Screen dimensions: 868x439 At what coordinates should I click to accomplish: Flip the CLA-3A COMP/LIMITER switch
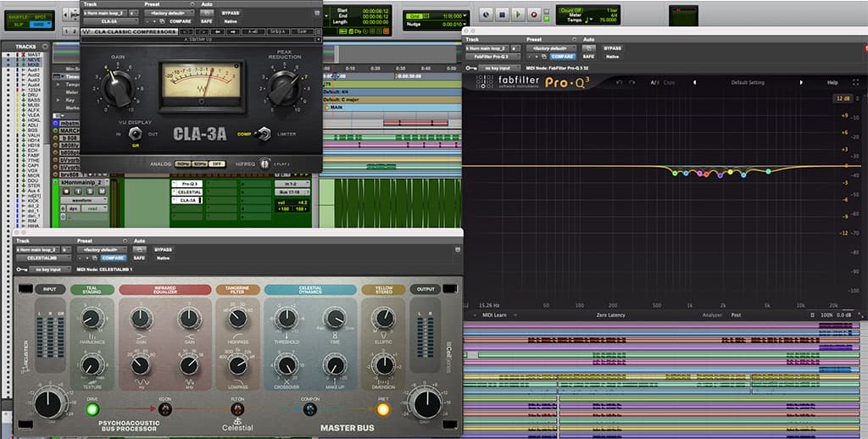264,134
